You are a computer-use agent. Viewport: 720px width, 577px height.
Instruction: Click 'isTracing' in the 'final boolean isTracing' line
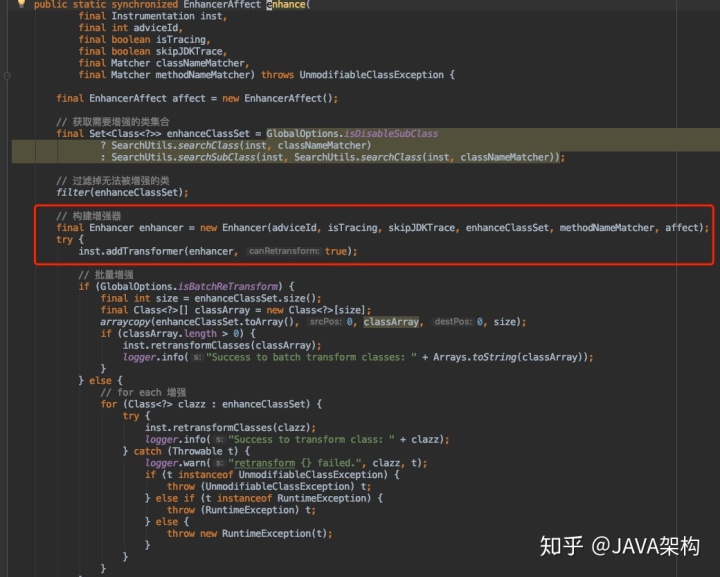point(181,40)
